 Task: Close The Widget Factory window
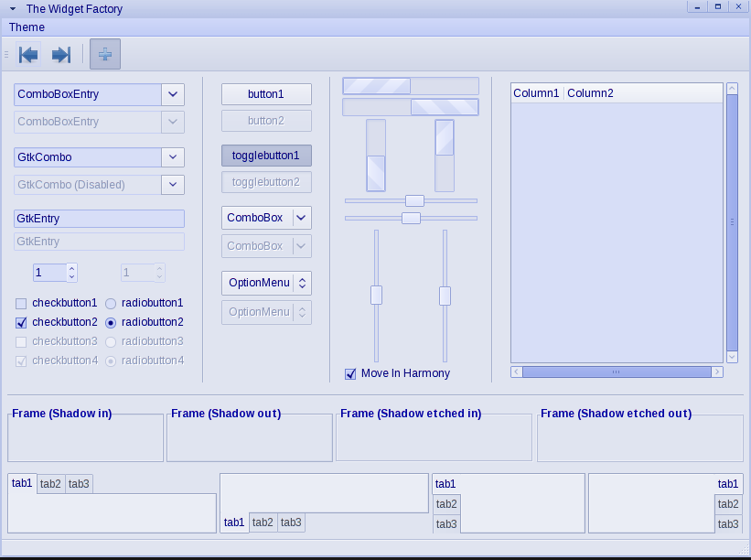[x=738, y=6]
